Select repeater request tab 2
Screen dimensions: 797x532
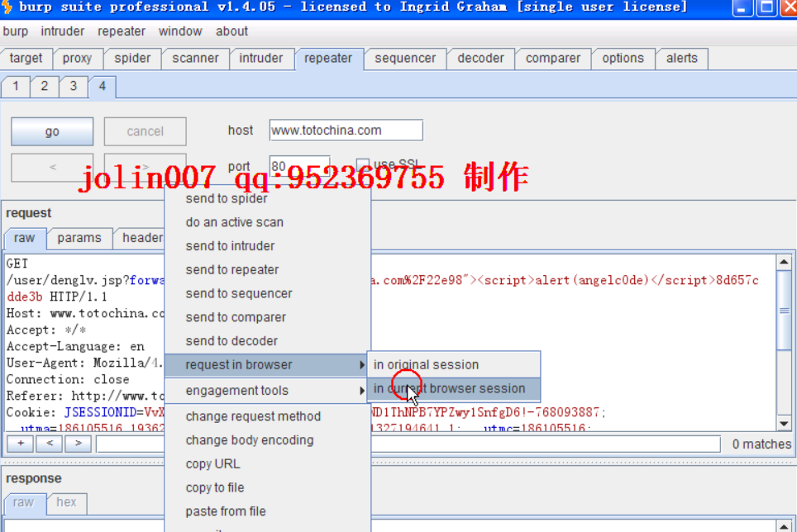(45, 86)
